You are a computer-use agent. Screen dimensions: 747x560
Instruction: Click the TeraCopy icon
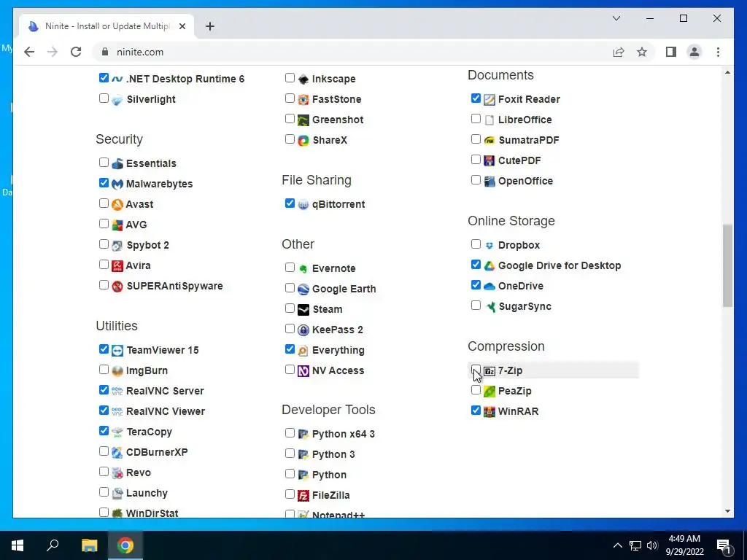click(x=117, y=432)
